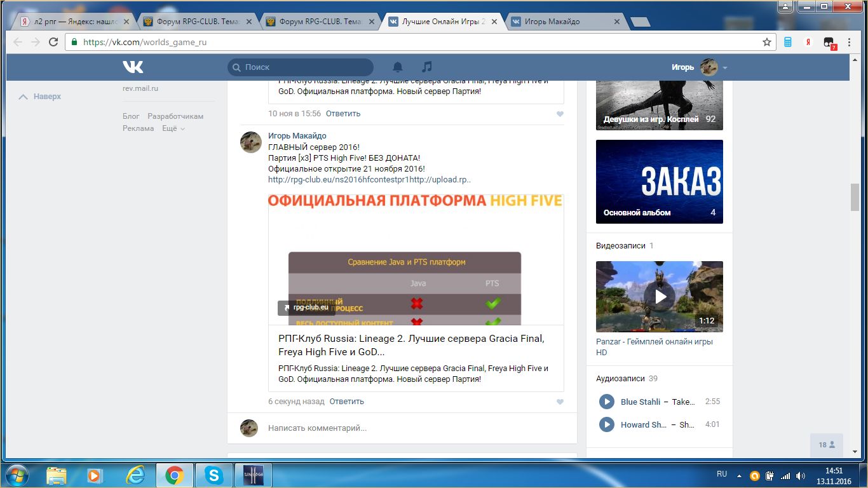Open the Основной альбом album thumbnail

(660, 182)
